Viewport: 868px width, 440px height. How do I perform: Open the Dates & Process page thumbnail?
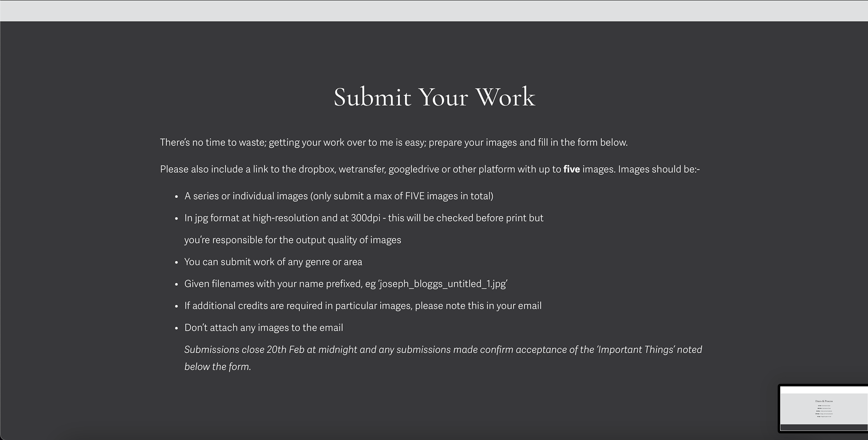tap(823, 408)
